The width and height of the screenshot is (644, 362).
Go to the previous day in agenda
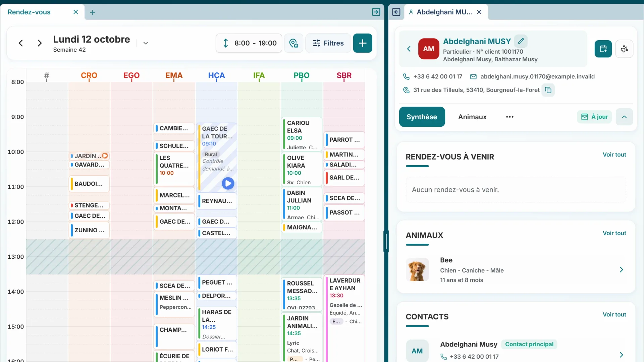[x=21, y=43]
